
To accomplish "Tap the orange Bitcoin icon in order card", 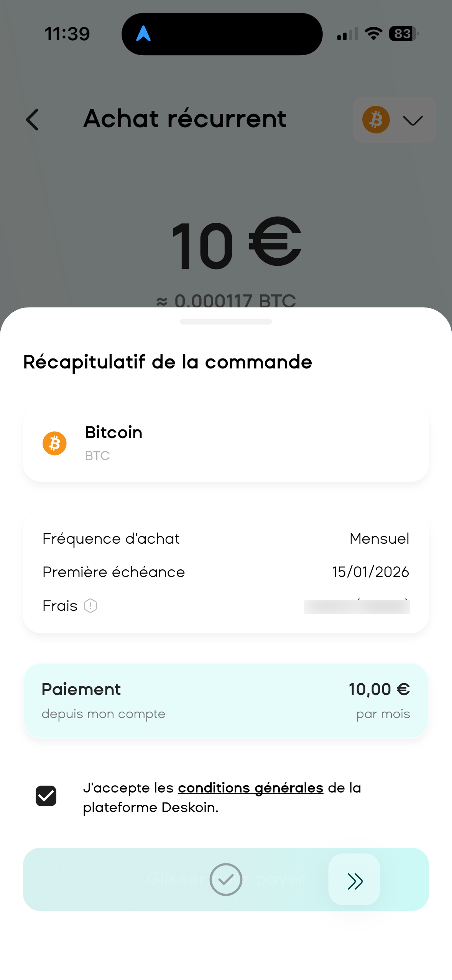I will click(x=54, y=444).
